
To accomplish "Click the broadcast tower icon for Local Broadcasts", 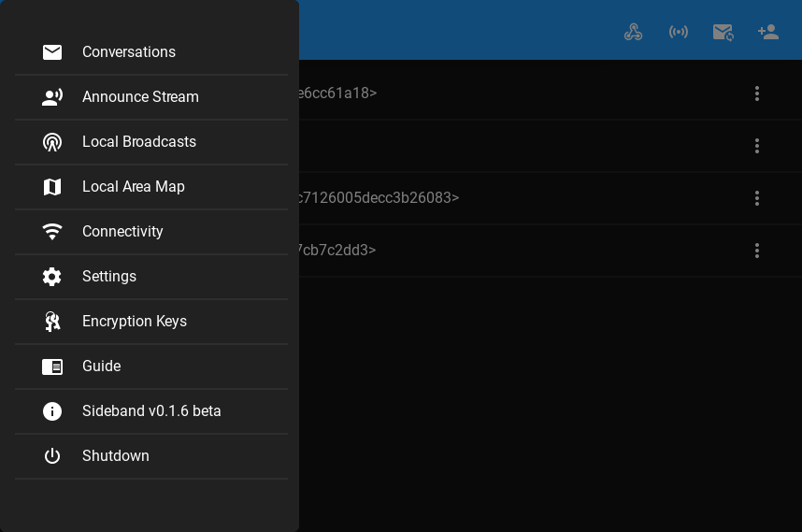I will point(52,142).
